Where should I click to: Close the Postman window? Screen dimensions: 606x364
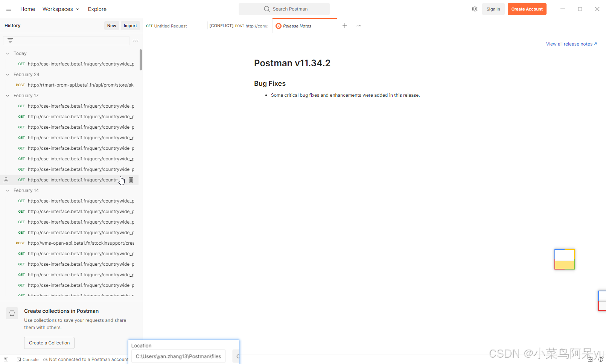pyautogui.click(x=597, y=9)
